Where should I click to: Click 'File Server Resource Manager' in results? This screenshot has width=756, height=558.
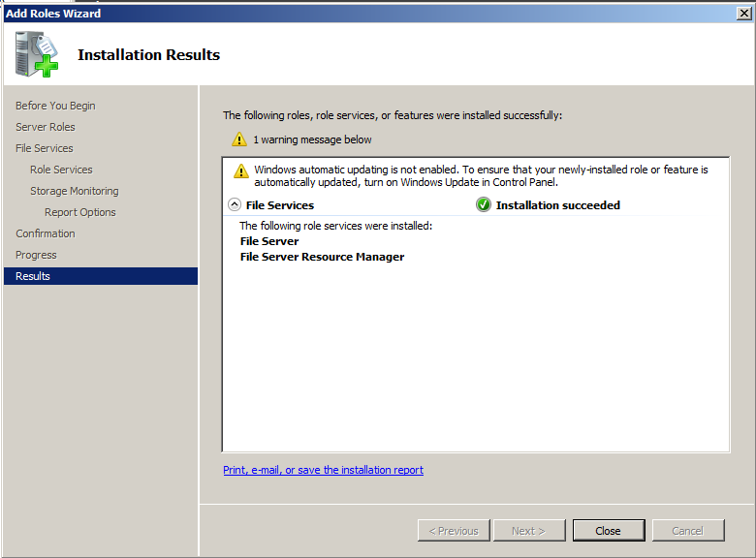point(322,257)
